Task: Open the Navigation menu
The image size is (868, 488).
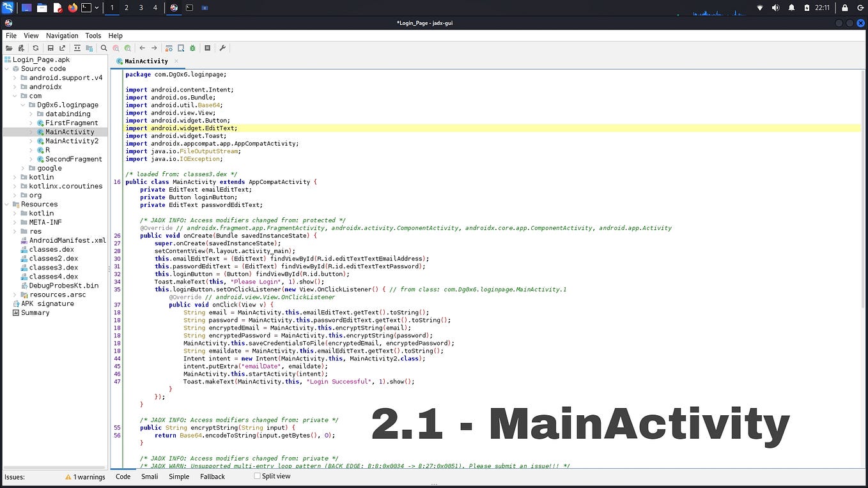Action: [x=61, y=36]
